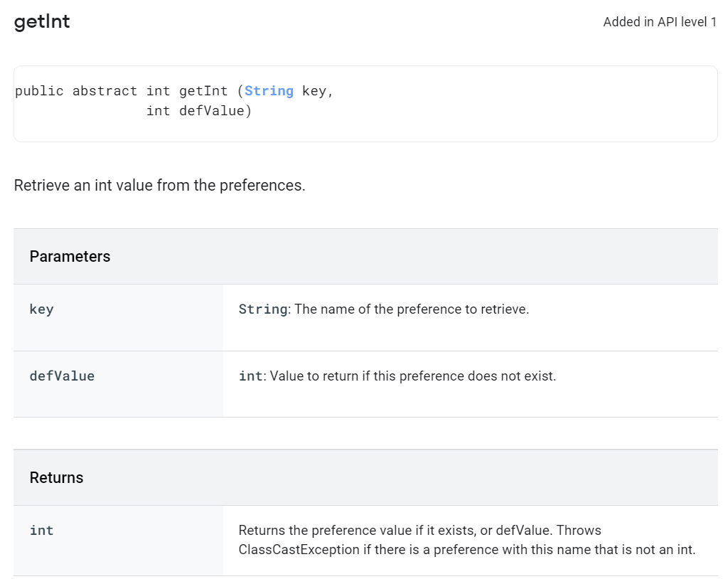Click the key parameter name cell
Image resolution: width=728 pixels, height=579 pixels.
tap(41, 309)
